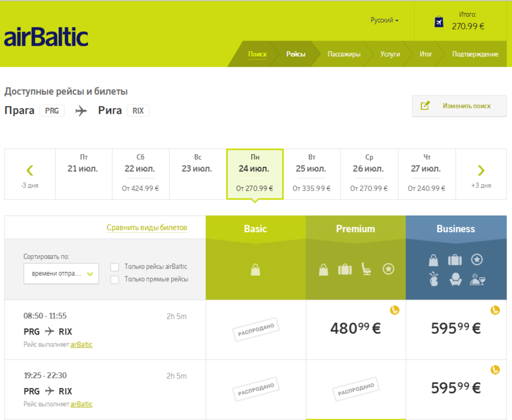Show dates three days earlier
This screenshot has width=512, height=420.
click(x=30, y=174)
